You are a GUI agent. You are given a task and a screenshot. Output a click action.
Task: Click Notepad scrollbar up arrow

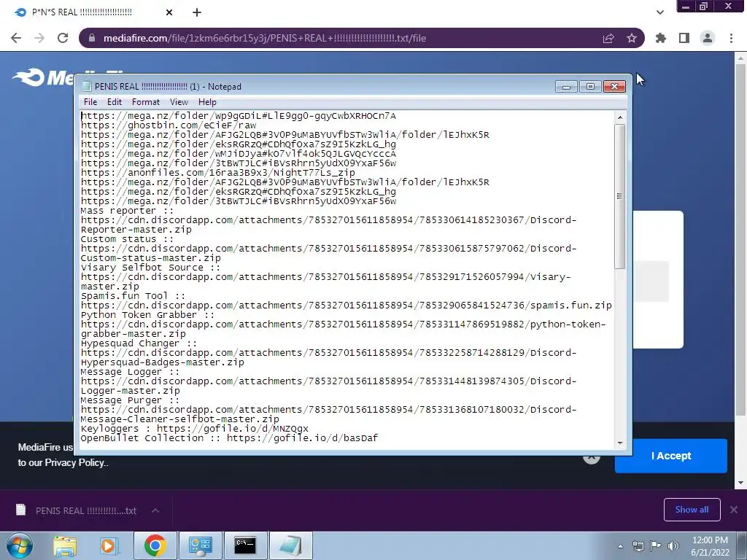tap(620, 117)
